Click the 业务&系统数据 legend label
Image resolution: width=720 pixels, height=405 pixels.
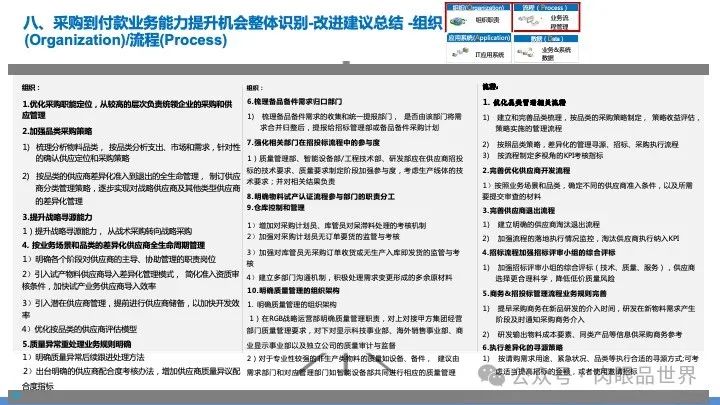pos(556,53)
